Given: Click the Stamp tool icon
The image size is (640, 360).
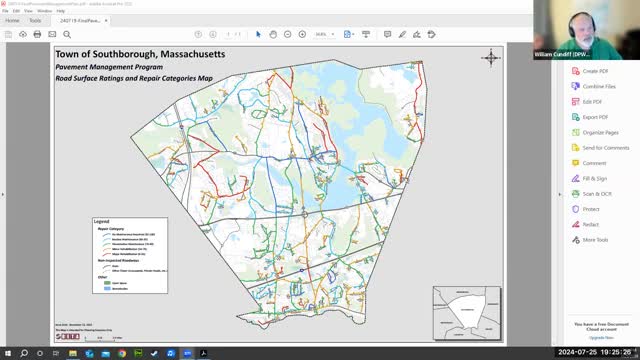Looking at the screenshot, I should [431, 34].
